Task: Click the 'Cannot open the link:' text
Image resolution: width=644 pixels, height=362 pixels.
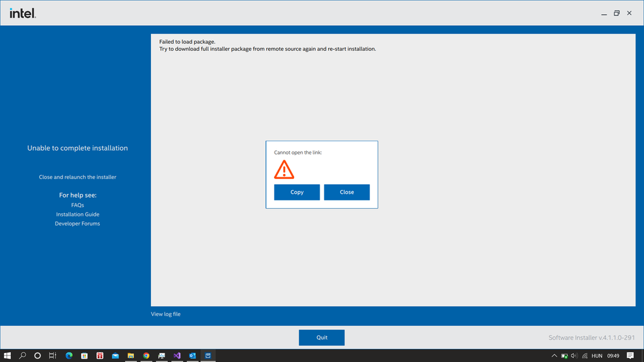Action: point(298,152)
